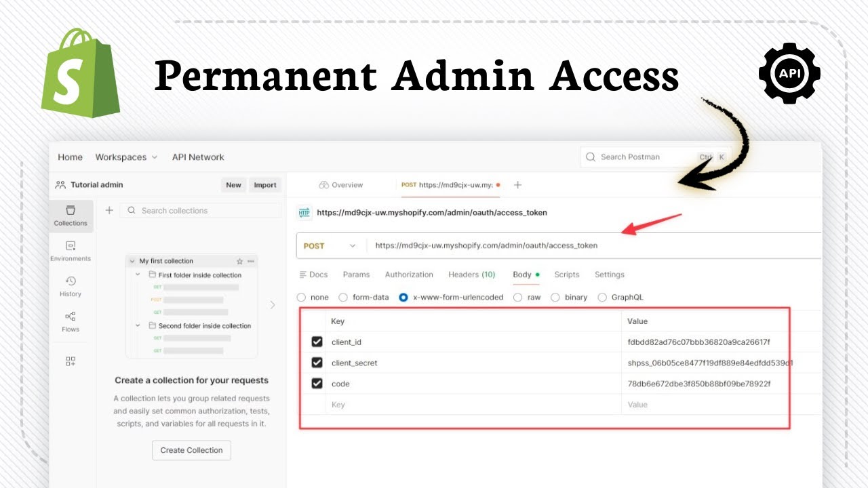The image size is (868, 488).
Task: Click the HTTP request type icon
Action: point(304,213)
